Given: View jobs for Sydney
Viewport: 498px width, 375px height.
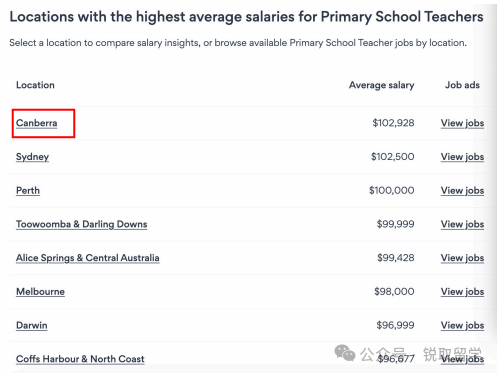Looking at the screenshot, I should pyautogui.click(x=462, y=157).
